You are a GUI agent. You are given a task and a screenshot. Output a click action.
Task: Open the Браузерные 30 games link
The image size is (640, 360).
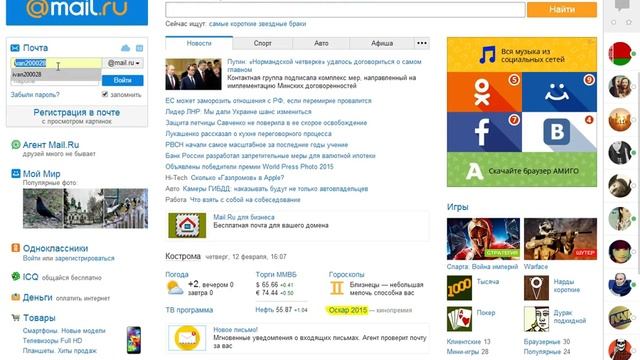(547, 342)
